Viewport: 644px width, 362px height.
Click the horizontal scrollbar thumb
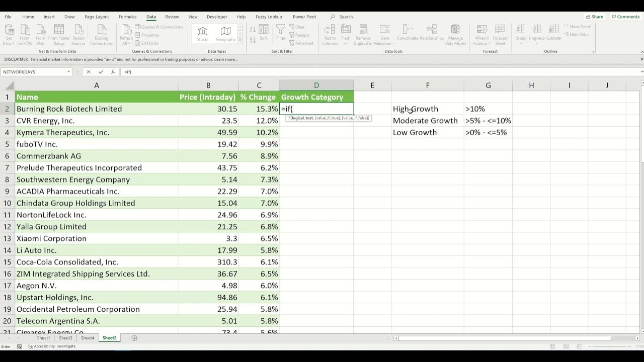(x=505, y=338)
